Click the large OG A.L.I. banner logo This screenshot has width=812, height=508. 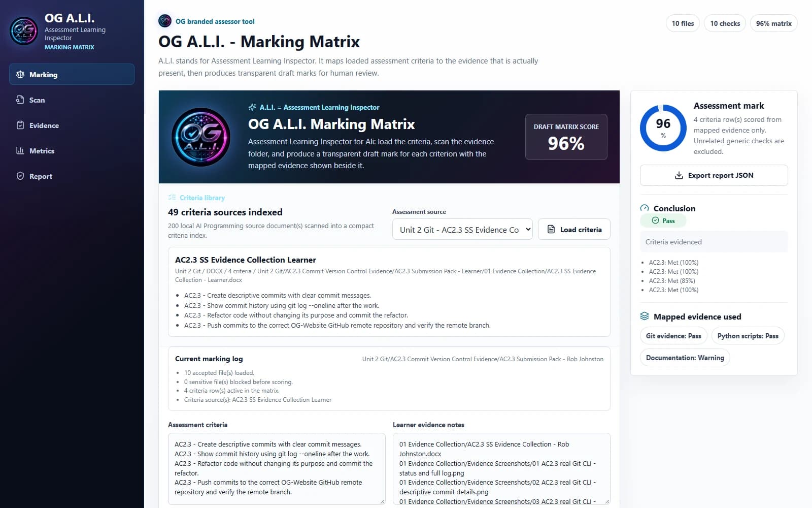click(x=201, y=137)
